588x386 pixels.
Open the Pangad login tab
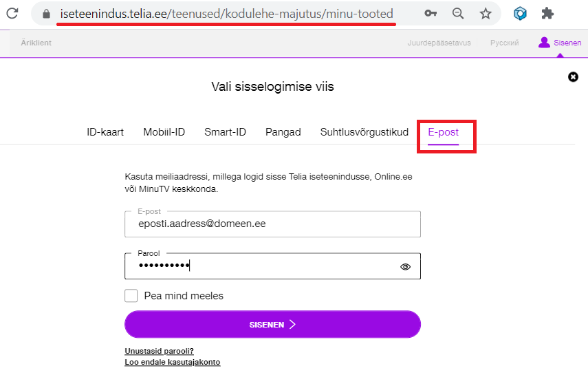click(283, 132)
